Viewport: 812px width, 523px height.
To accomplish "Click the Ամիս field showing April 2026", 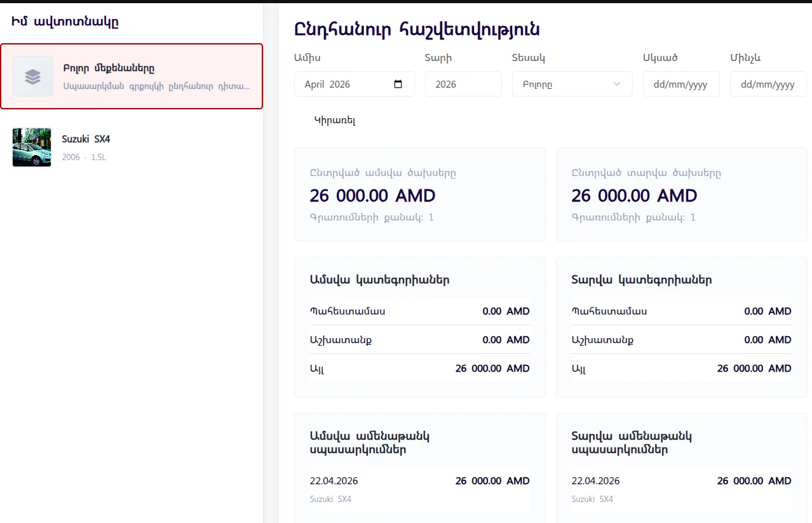I will 354,84.
